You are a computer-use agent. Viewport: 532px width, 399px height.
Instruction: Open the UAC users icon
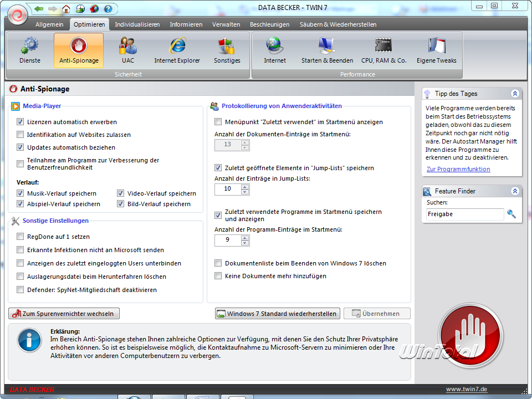[x=128, y=46]
